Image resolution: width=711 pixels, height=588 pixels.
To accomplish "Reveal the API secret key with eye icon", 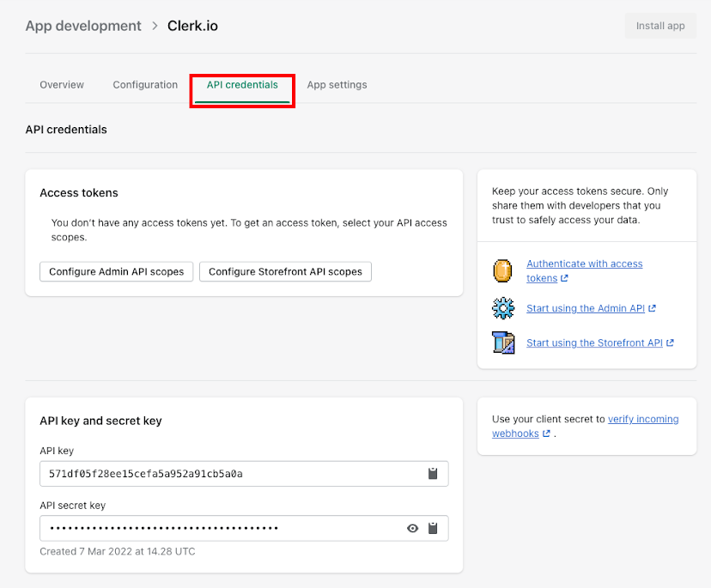I will (412, 528).
